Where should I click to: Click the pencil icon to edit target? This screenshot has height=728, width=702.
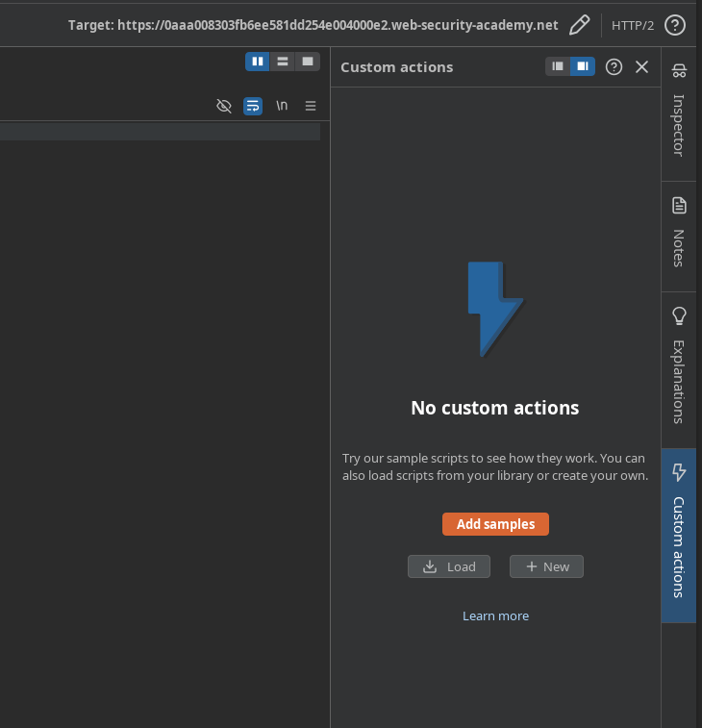(x=579, y=25)
